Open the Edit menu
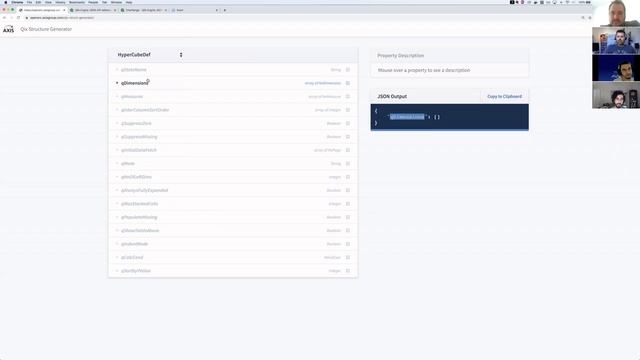 38,2
